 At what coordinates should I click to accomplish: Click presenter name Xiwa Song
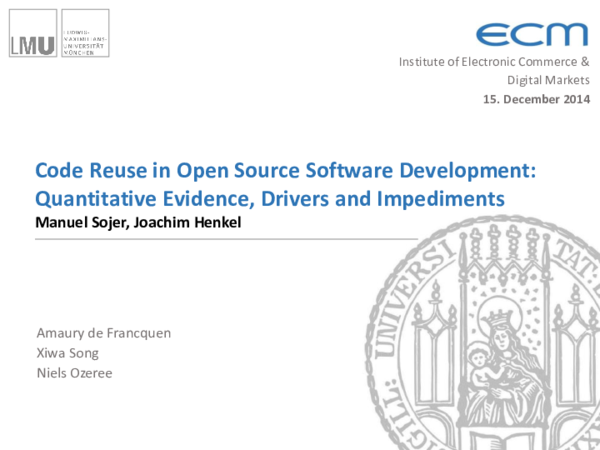coord(67,353)
